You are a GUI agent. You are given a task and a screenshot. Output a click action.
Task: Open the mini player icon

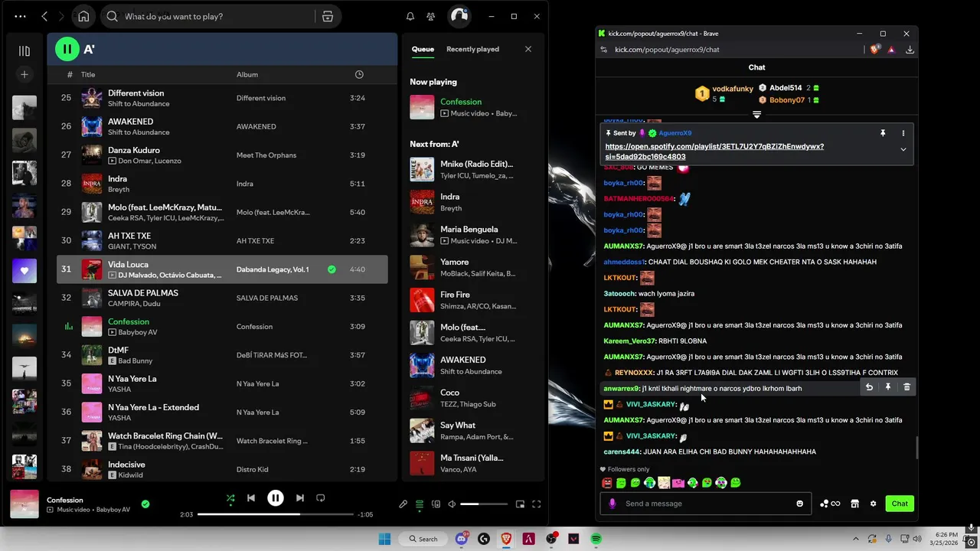tap(520, 504)
